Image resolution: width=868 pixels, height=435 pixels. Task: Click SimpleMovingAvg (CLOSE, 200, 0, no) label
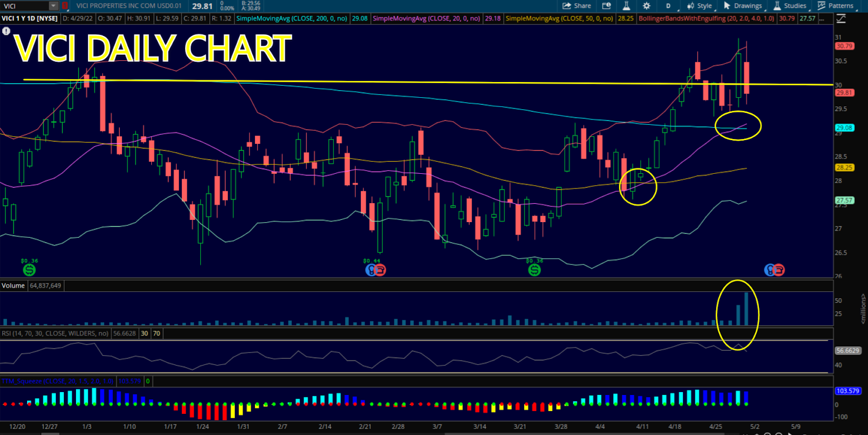pyautogui.click(x=292, y=18)
